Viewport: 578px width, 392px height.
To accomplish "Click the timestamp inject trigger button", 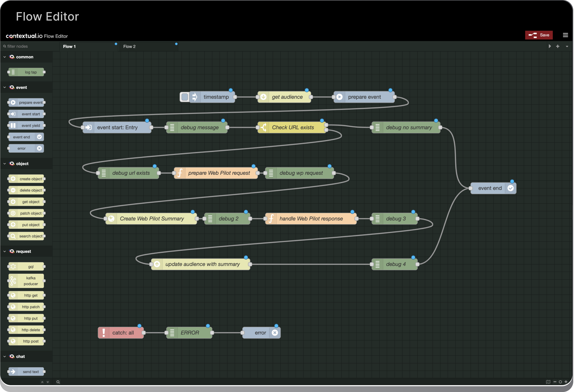I will point(185,97).
